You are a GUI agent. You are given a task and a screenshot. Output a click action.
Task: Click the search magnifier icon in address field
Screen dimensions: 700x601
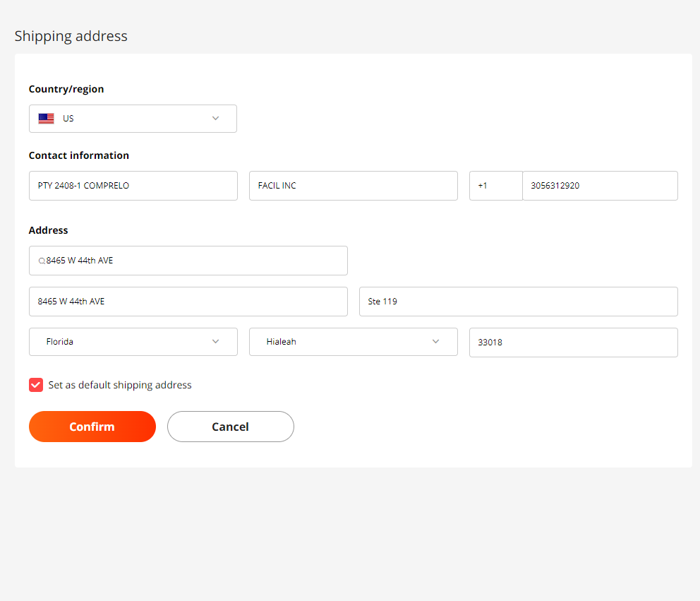42,261
